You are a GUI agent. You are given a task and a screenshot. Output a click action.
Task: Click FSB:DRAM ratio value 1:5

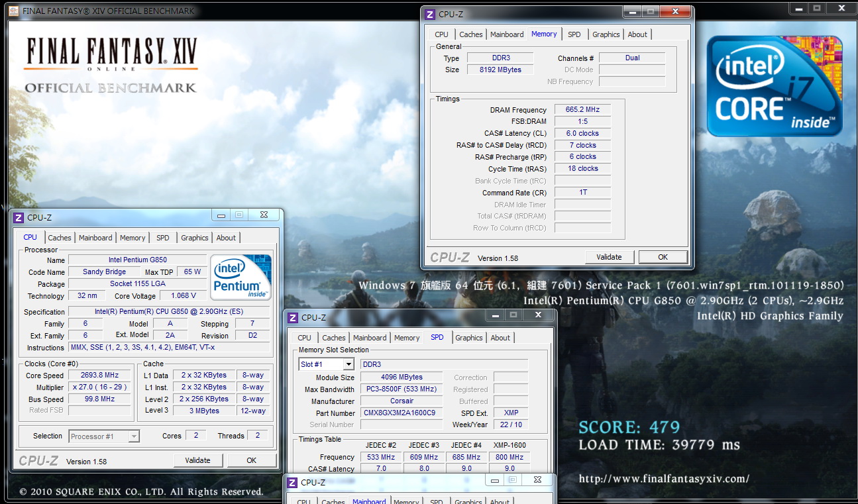(582, 121)
